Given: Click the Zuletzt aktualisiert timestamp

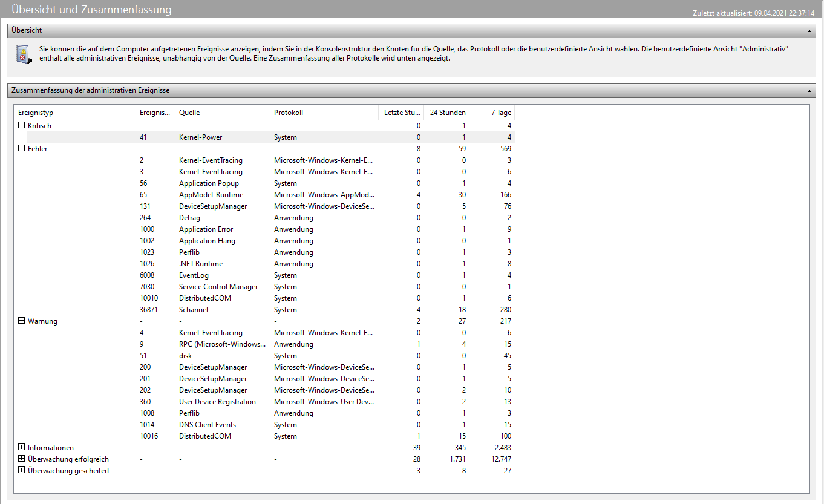Looking at the screenshot, I should [x=753, y=13].
